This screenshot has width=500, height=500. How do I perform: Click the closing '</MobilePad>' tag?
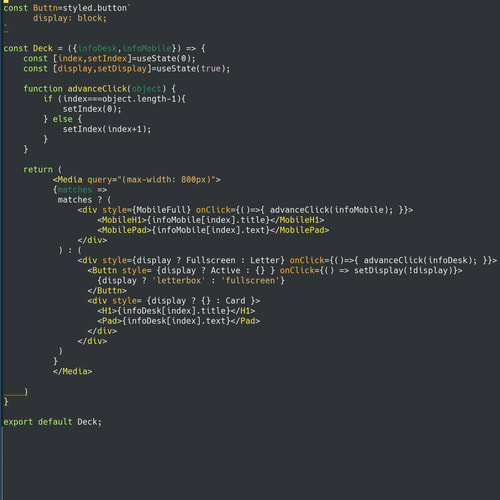point(299,230)
